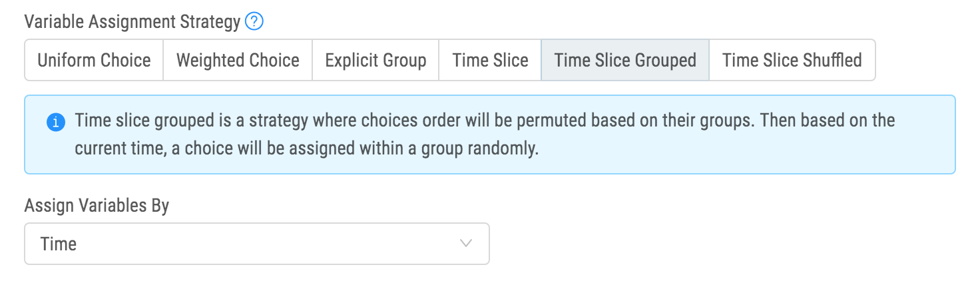The width and height of the screenshot is (980, 285).
Task: Choose the Explicit Group option
Action: coord(375,61)
